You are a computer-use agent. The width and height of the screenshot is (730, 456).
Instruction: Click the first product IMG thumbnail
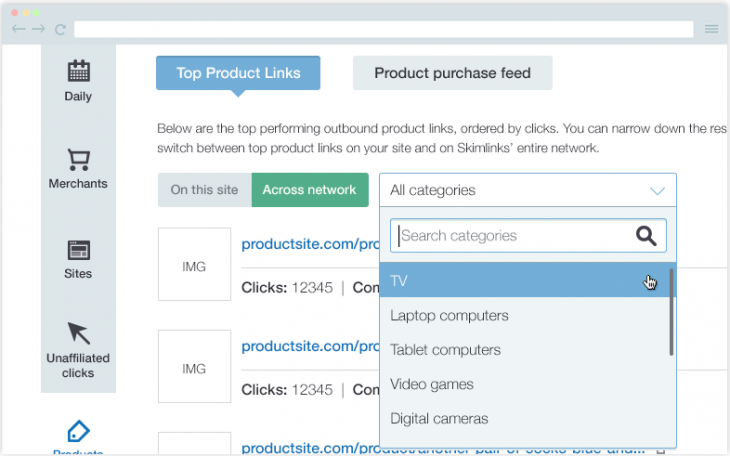(x=194, y=265)
